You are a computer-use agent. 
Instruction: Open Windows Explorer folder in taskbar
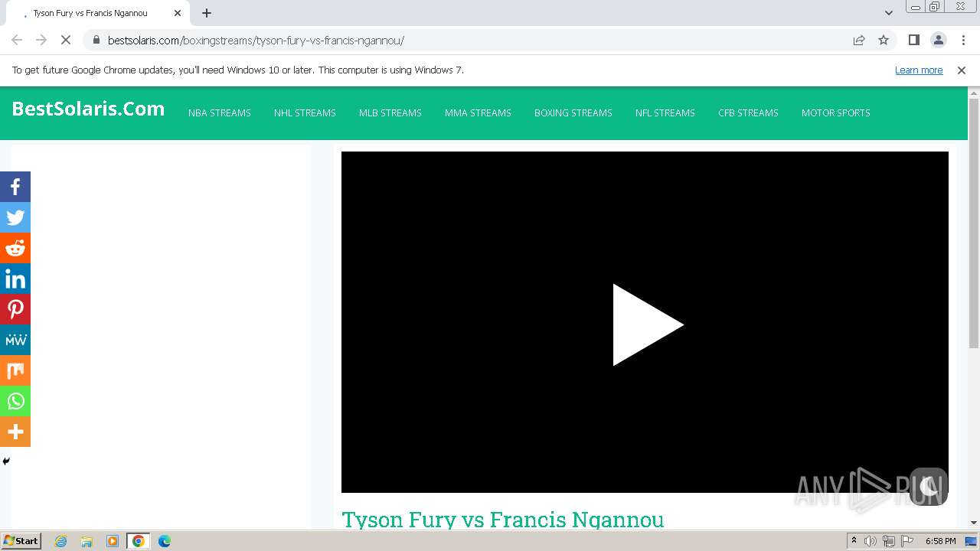click(x=87, y=541)
